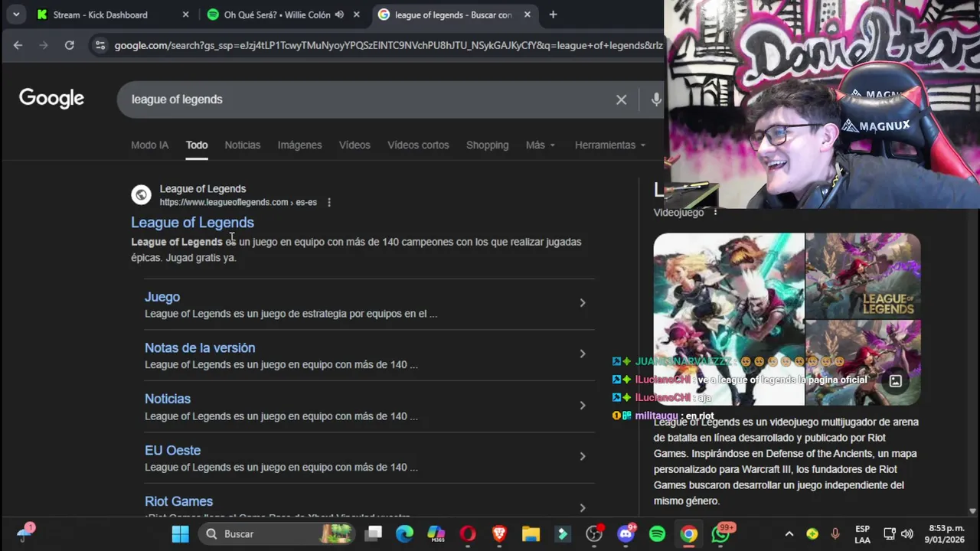Image resolution: width=980 pixels, height=551 pixels.
Task: Open the Riot Games sitelink
Action: [x=178, y=501]
